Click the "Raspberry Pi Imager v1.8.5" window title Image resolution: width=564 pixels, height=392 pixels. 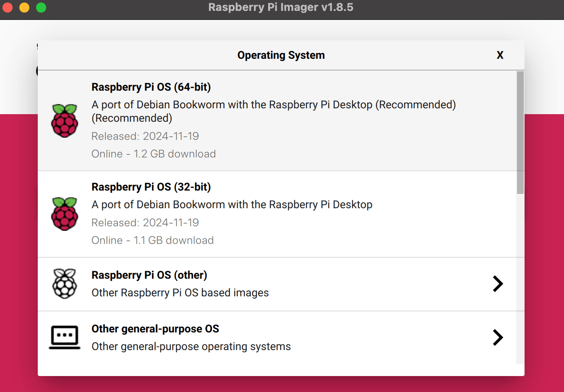point(281,7)
